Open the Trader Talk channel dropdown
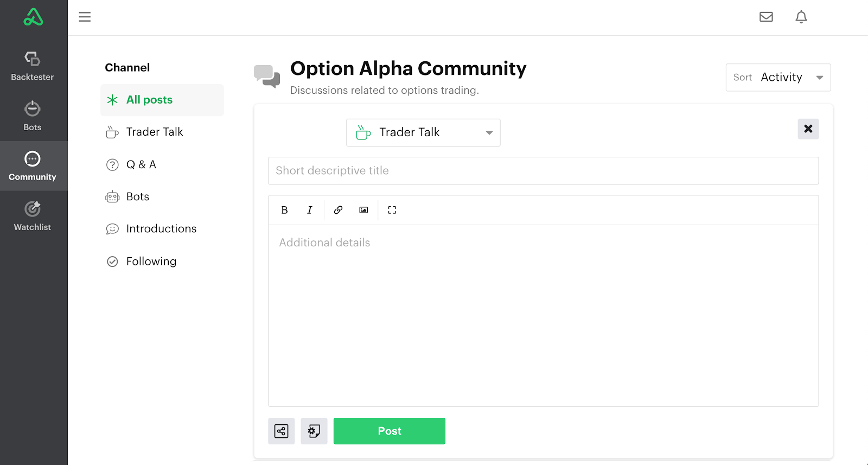Viewport: 868px width, 465px height. click(x=423, y=132)
